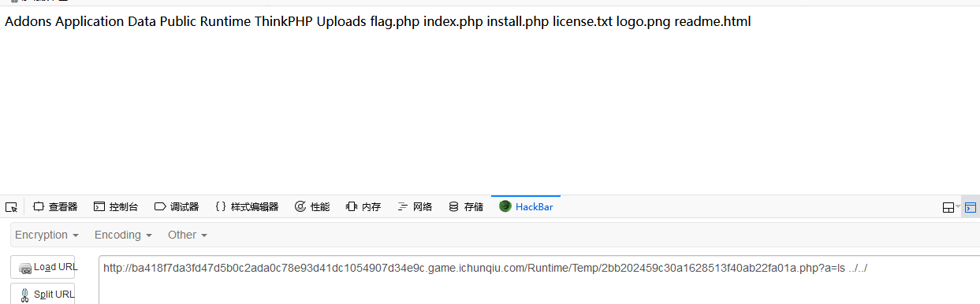Activate the element picker icon in devtools
Viewport: 980px width, 304px height.
pyautogui.click(x=11, y=207)
